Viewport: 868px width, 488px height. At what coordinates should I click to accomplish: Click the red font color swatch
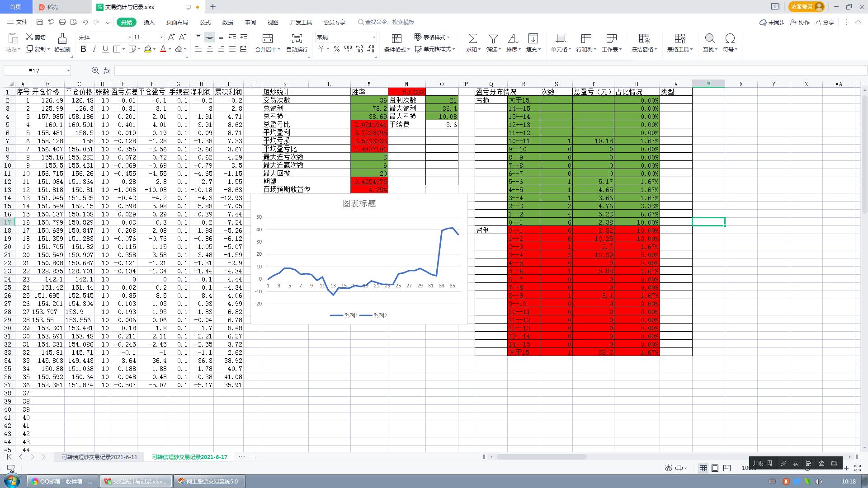click(163, 49)
